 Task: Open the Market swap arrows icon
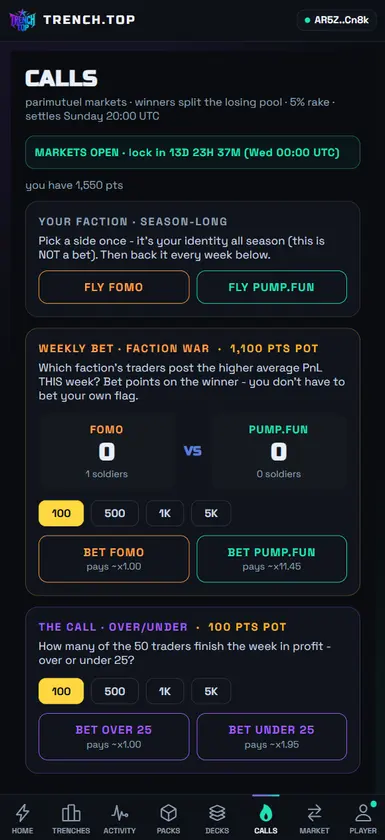click(x=314, y=813)
